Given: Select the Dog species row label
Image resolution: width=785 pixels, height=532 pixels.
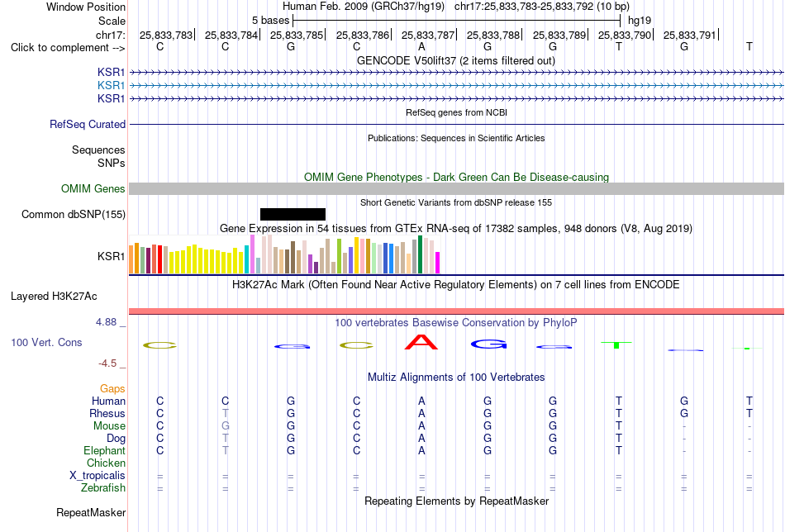Looking at the screenshot, I should 117,439.
